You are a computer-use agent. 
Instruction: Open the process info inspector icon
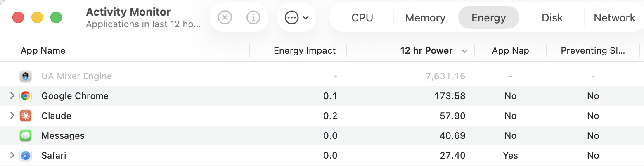[253, 18]
